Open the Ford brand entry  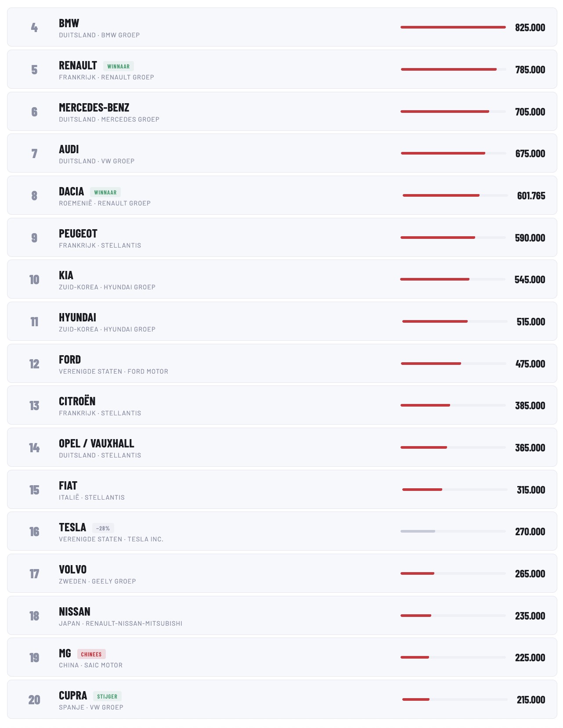pos(70,360)
